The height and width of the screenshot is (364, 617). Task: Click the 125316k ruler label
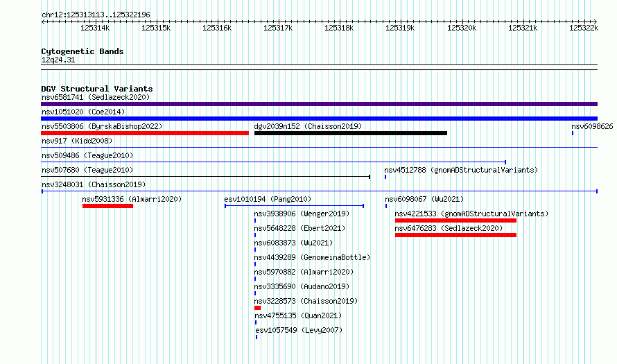pyautogui.click(x=217, y=28)
